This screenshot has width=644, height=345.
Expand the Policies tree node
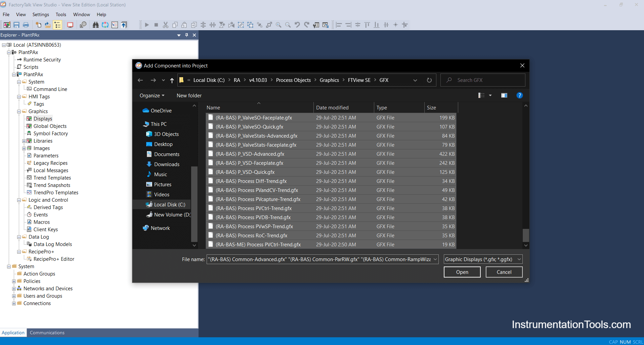click(14, 281)
